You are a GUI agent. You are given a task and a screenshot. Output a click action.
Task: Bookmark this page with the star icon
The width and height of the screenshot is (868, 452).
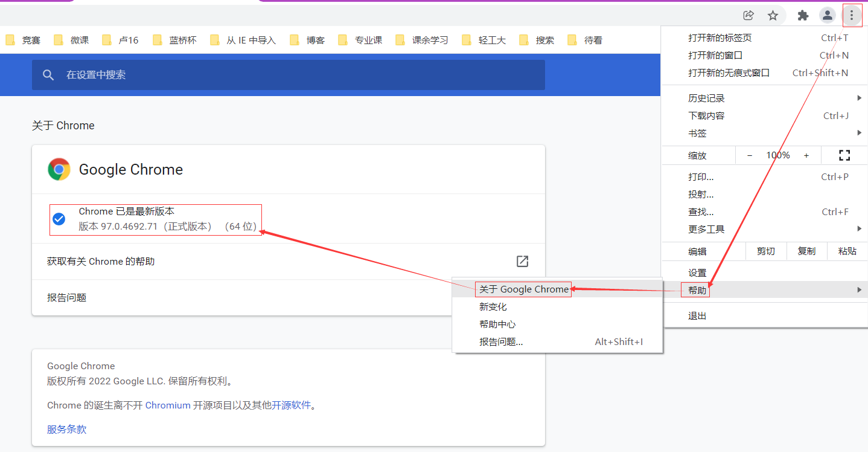tap(773, 16)
